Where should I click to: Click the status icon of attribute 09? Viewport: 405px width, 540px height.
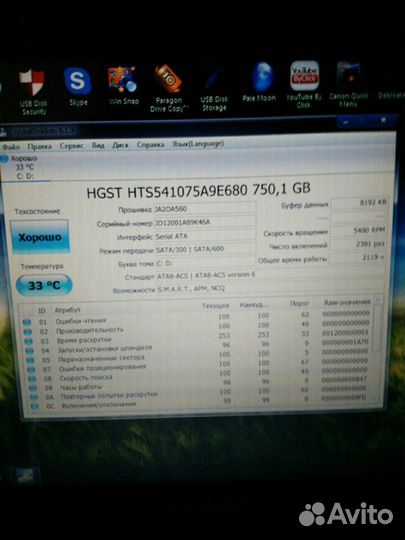pos(33,388)
